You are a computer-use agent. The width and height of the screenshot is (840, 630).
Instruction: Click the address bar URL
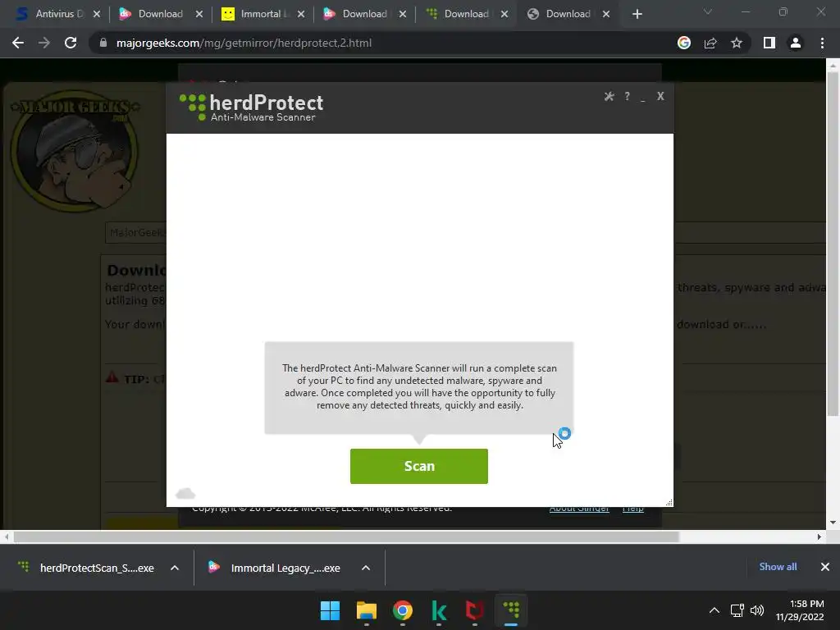(x=244, y=43)
